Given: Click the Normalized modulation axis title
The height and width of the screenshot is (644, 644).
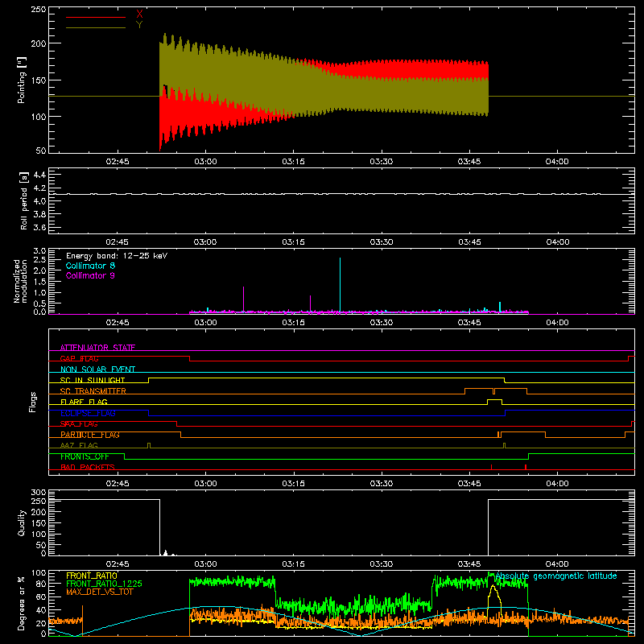Looking at the screenshot, I should coord(20,281).
